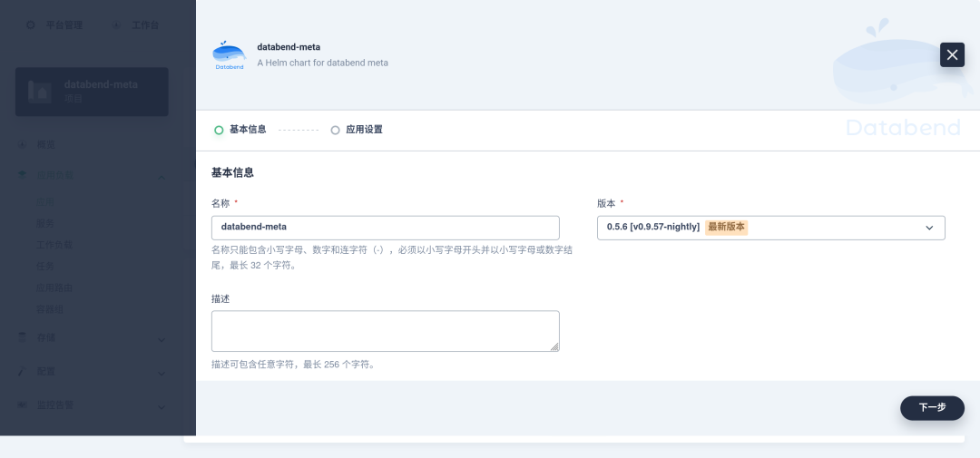This screenshot has width=980, height=458.
Task: Expand the 存储 sidebar section chevron
Action: pos(162,339)
